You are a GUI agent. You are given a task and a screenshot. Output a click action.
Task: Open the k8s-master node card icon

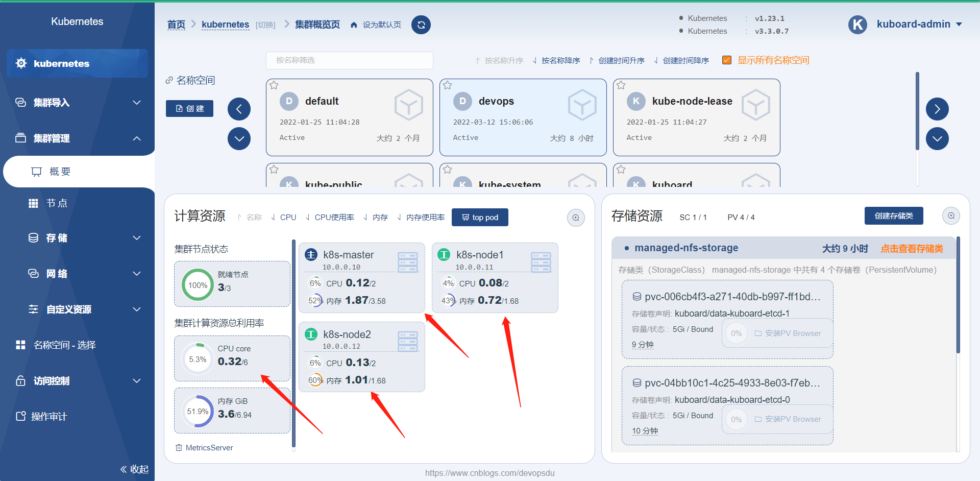pyautogui.click(x=408, y=262)
